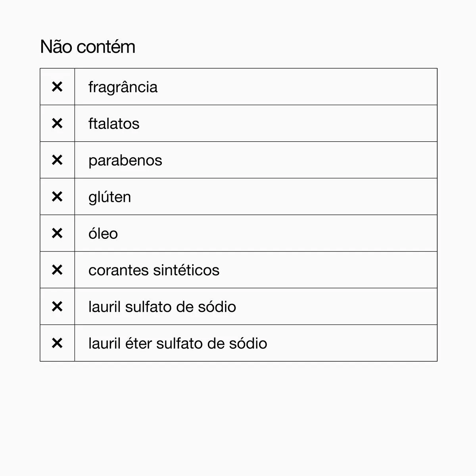Select the fragrância text label
Viewport: 476px width, 476px height.
point(123,87)
